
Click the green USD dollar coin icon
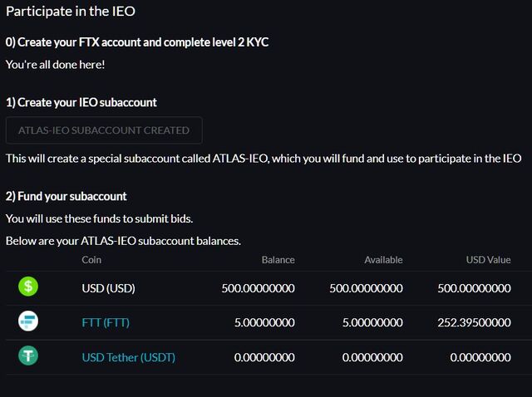coord(28,287)
